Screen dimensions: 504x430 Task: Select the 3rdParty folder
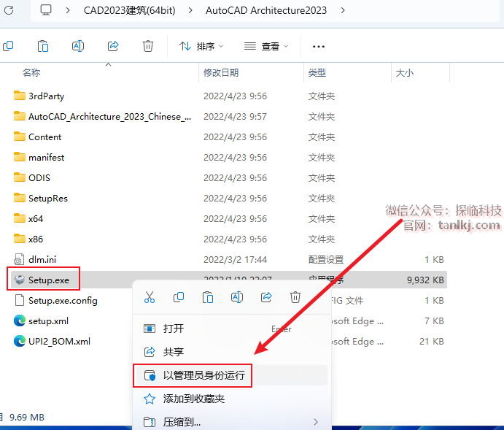point(39,96)
